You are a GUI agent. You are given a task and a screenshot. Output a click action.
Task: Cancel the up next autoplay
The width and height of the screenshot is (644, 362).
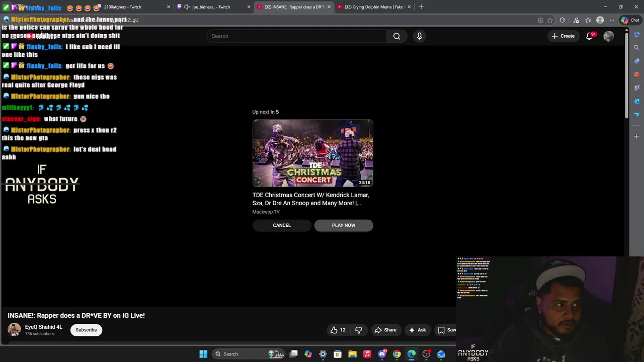282,225
